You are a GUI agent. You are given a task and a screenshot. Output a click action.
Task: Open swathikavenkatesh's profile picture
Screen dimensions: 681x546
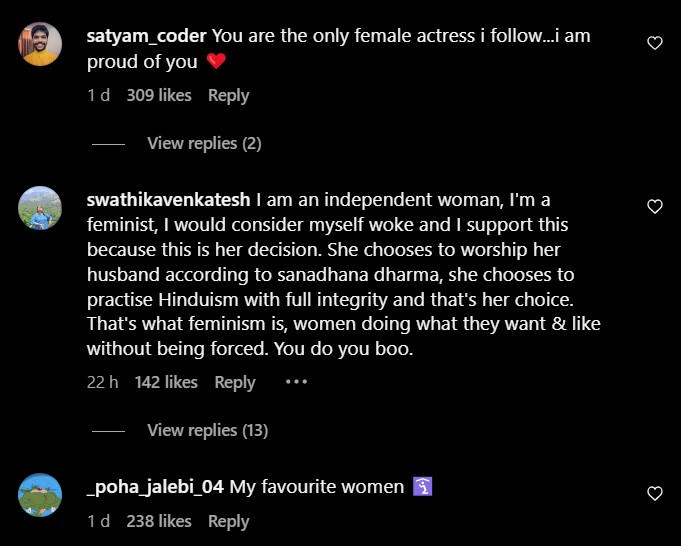pos(41,208)
